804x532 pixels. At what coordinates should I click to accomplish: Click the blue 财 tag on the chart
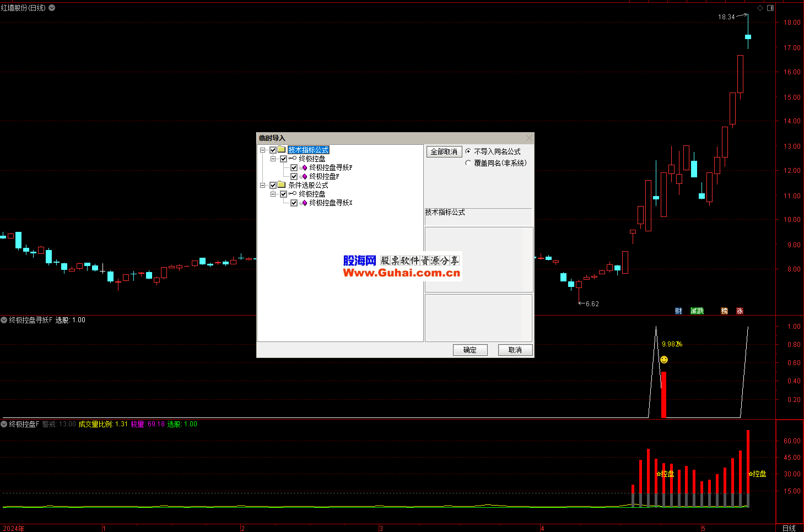[x=678, y=311]
